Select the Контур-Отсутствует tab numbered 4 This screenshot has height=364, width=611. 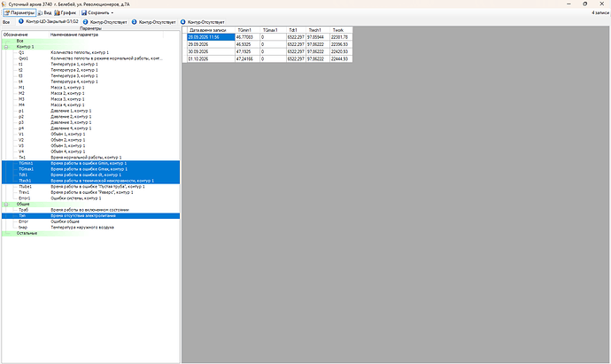[x=202, y=22]
